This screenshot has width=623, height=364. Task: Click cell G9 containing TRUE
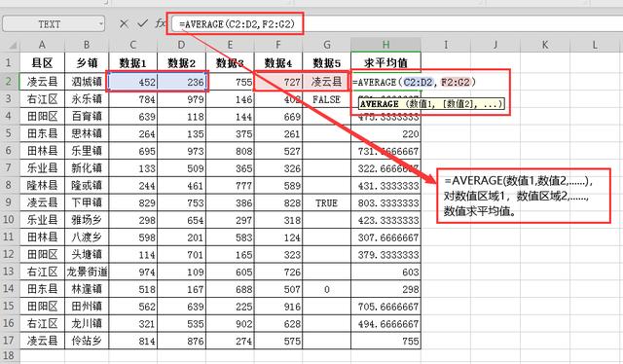tap(327, 202)
